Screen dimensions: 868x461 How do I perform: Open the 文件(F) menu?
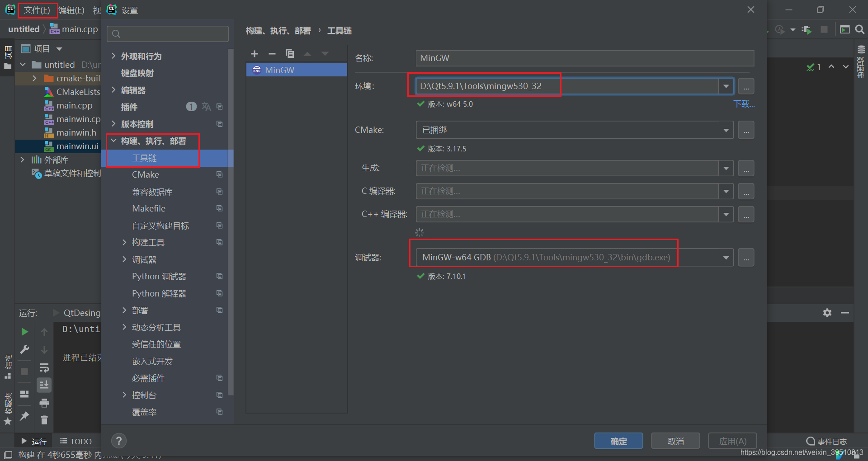pyautogui.click(x=37, y=10)
